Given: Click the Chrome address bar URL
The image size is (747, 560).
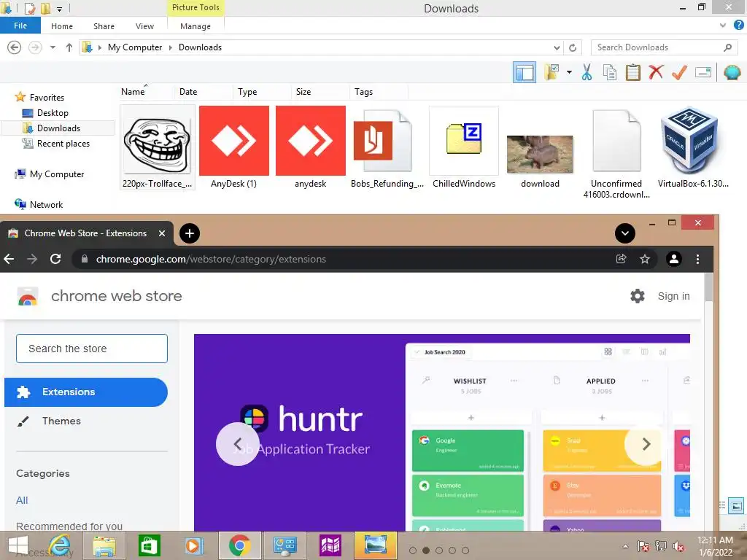Looking at the screenshot, I should click(x=211, y=259).
